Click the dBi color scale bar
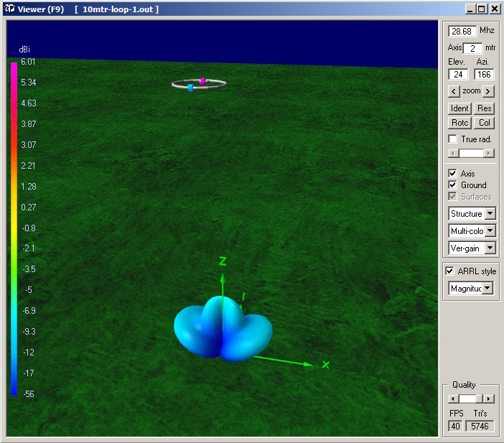 (x=14, y=228)
